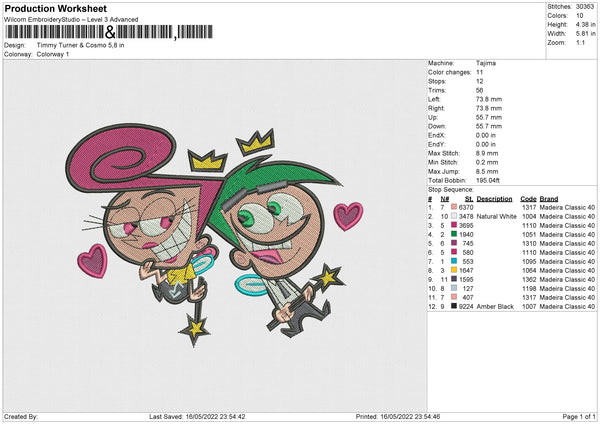This screenshot has width=600, height=424.
Task: Click the 'Code' column header
Action: 528,199
